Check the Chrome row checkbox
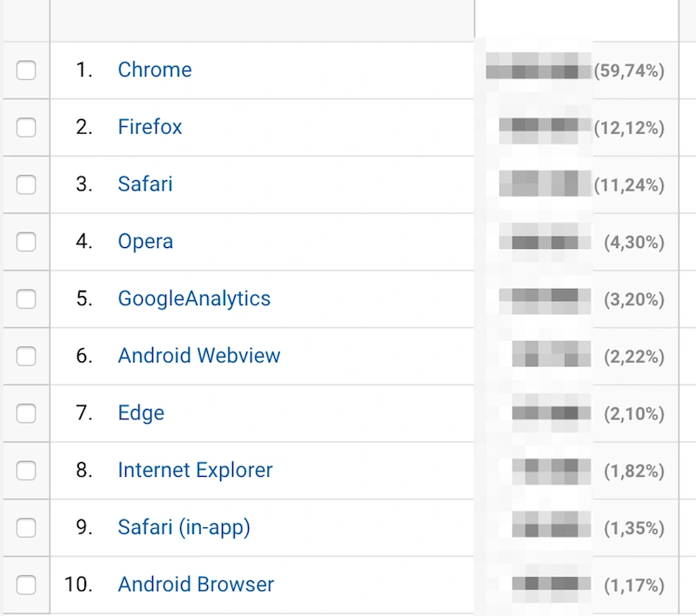 pos(26,70)
